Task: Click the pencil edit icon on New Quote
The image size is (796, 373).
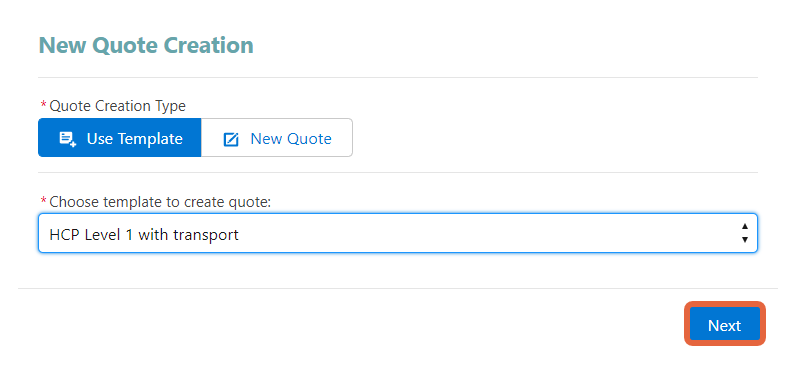Action: (x=231, y=139)
